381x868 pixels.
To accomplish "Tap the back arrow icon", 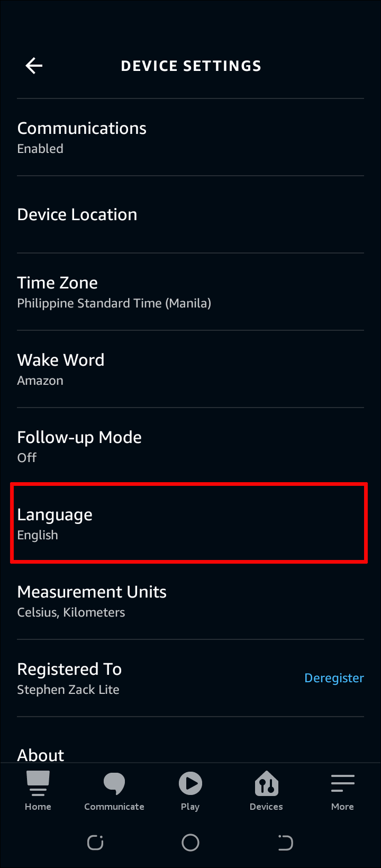I will click(34, 66).
